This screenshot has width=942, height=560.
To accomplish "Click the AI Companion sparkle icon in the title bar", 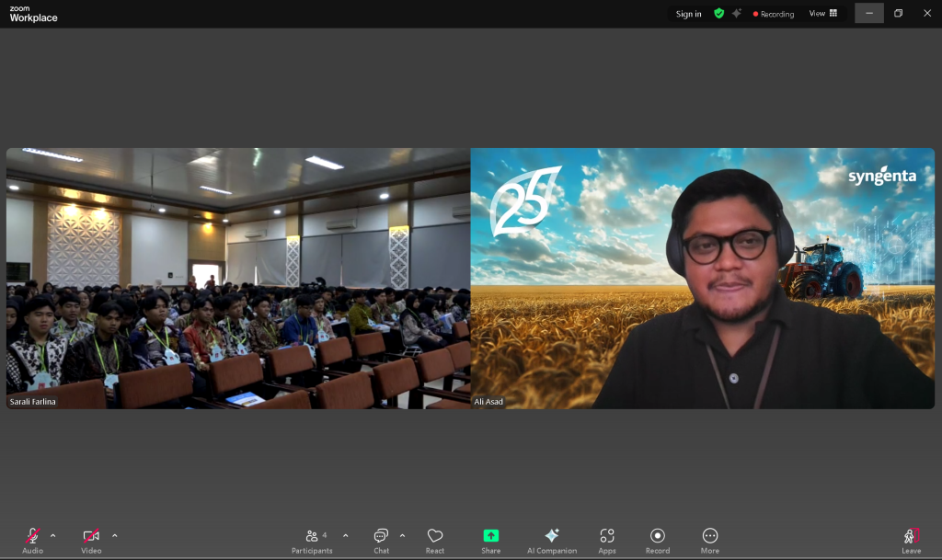I will point(736,14).
